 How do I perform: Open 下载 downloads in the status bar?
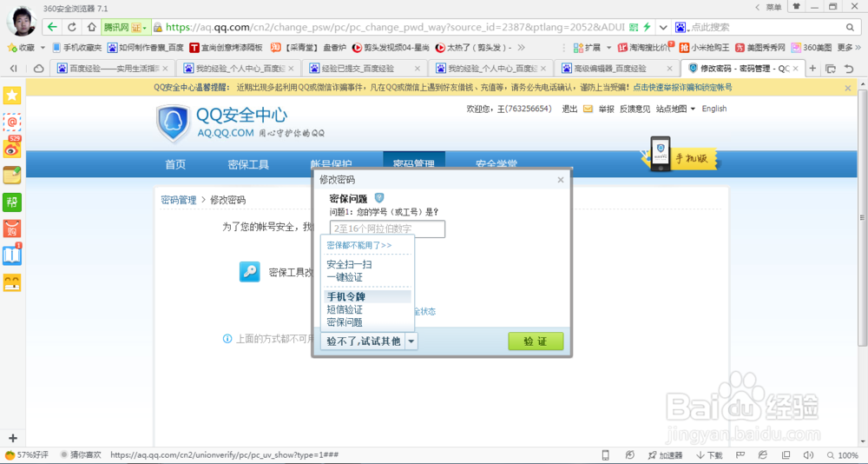[710, 455]
